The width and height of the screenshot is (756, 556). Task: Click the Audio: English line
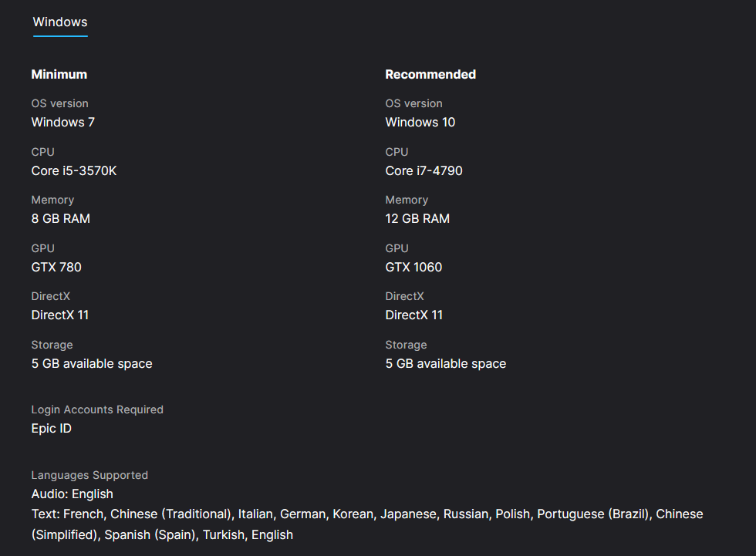[x=73, y=494]
